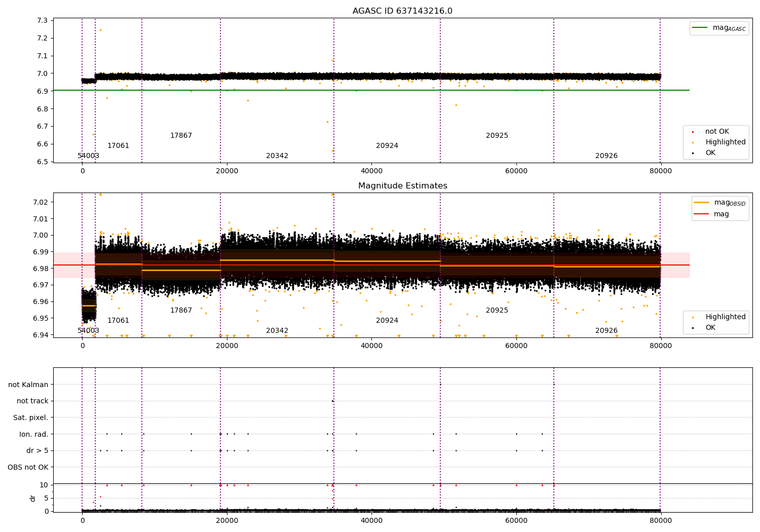The width and height of the screenshot is (760, 532).
Task: Click 'Highlighted' in the top plot legend
Action: (x=719, y=142)
